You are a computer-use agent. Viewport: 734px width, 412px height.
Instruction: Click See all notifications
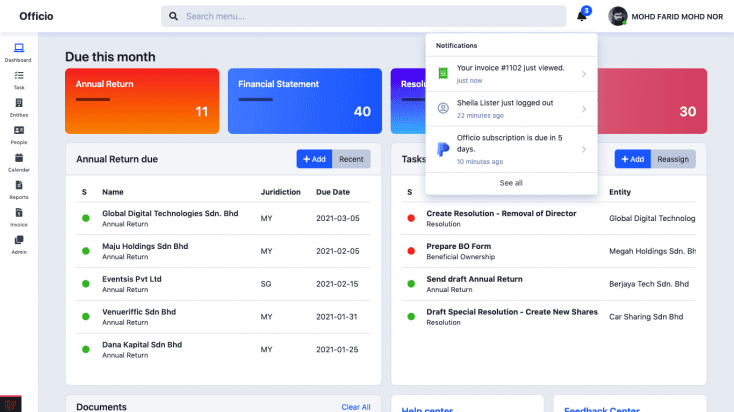click(x=511, y=183)
